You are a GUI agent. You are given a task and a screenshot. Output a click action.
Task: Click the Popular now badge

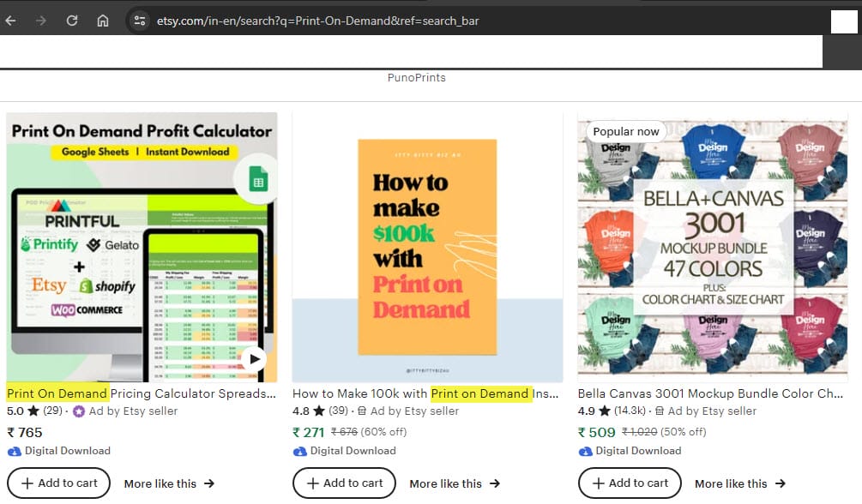pyautogui.click(x=625, y=132)
